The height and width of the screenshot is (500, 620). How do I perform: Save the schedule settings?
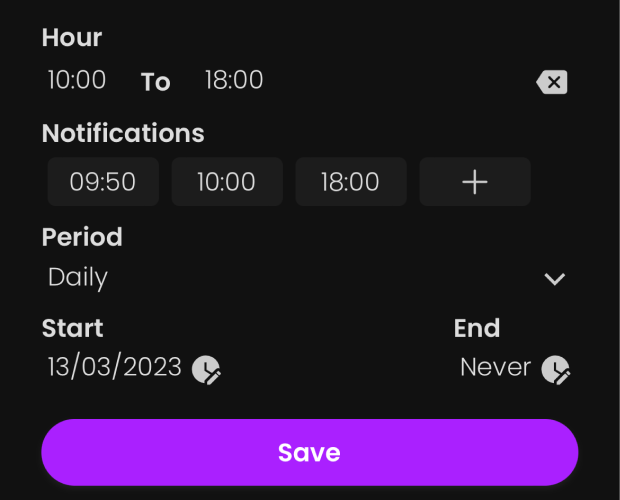(x=310, y=452)
